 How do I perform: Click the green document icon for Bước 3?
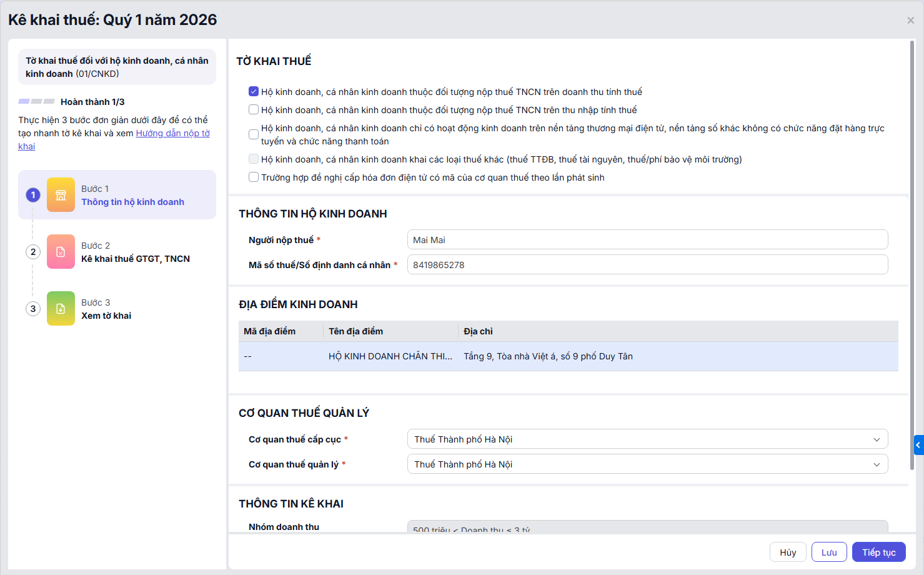tap(61, 309)
